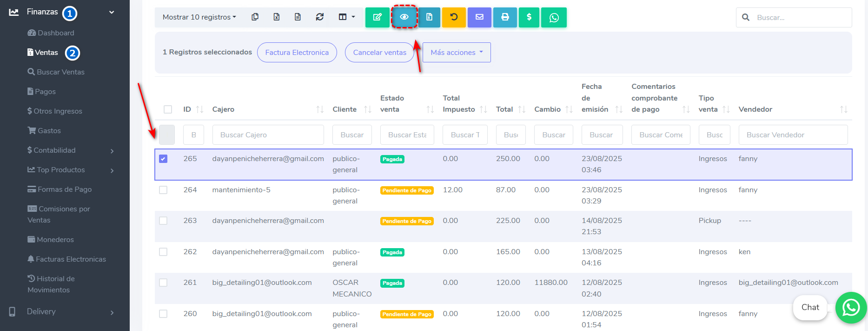This screenshot has height=331, width=868.
Task: Check the checkbox for sale 264
Action: point(163,190)
